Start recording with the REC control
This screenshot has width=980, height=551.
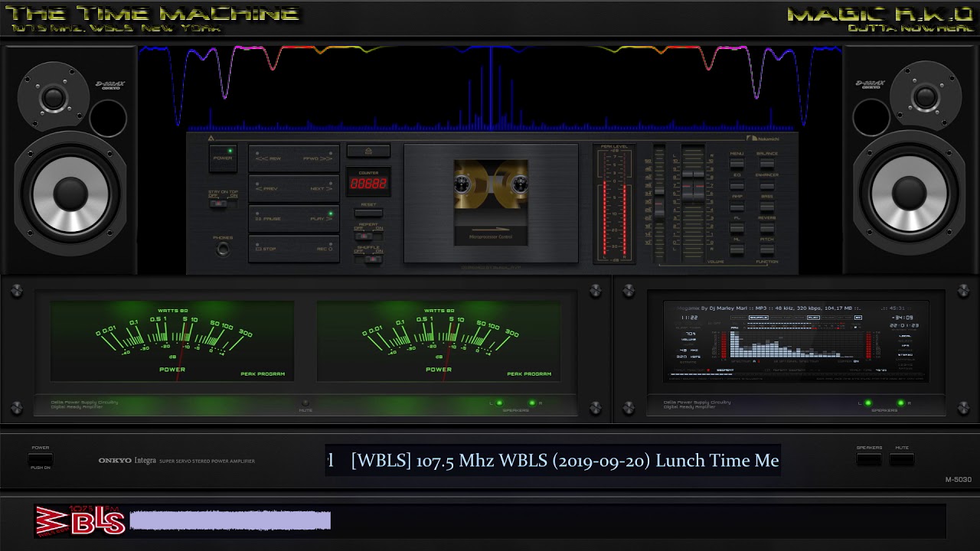[x=318, y=249]
